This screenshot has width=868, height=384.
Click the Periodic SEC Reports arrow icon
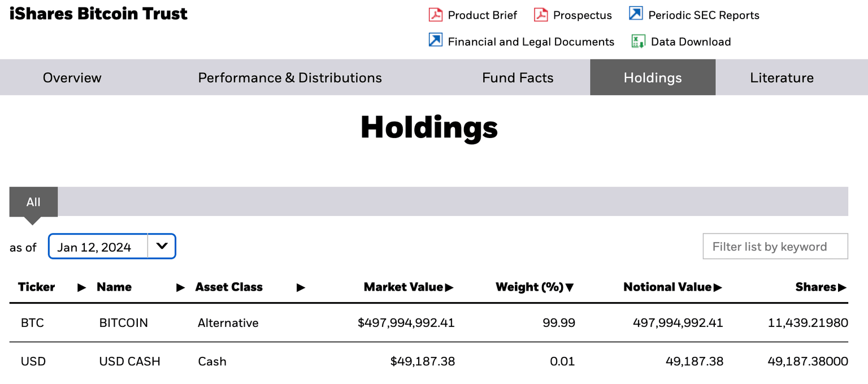point(636,14)
